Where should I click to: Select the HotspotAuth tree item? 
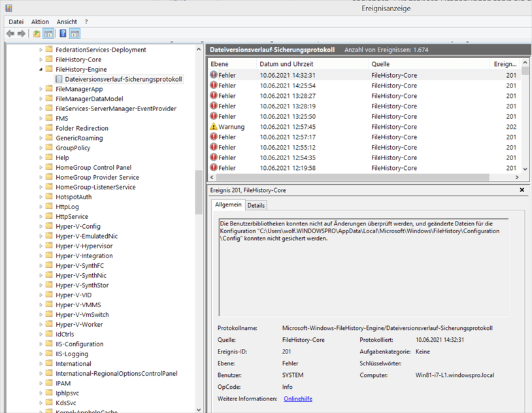(73, 197)
